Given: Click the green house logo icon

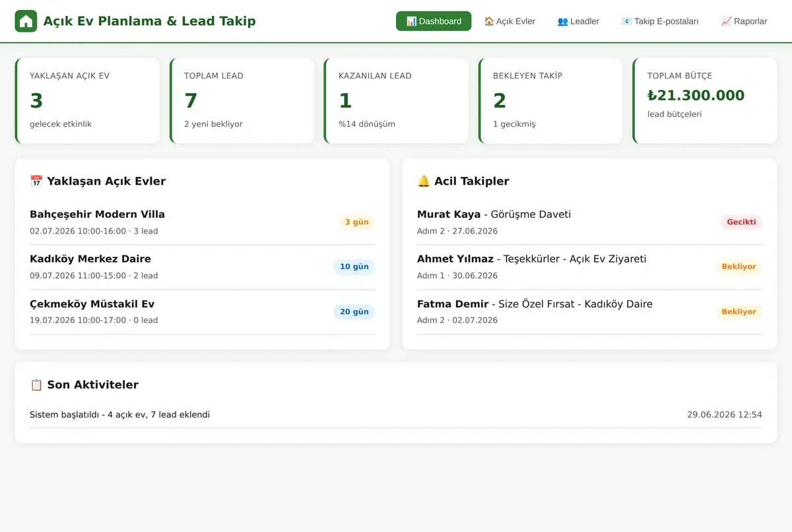Looking at the screenshot, I should tap(26, 21).
